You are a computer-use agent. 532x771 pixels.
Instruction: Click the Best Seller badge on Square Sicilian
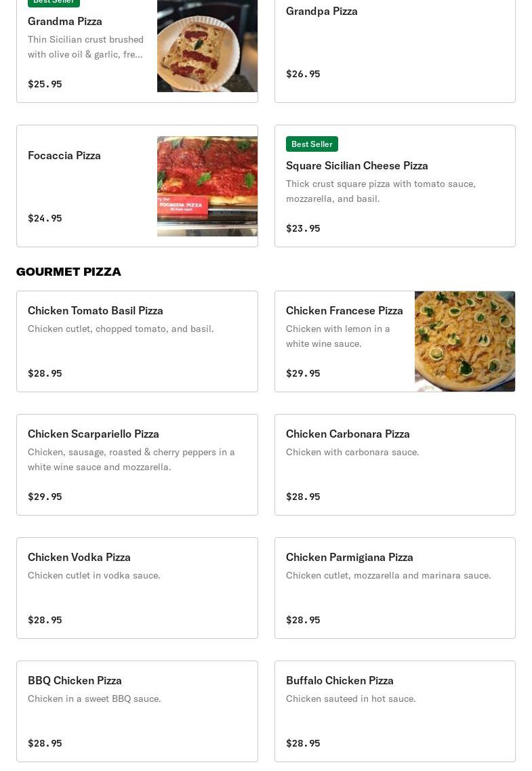coord(312,144)
